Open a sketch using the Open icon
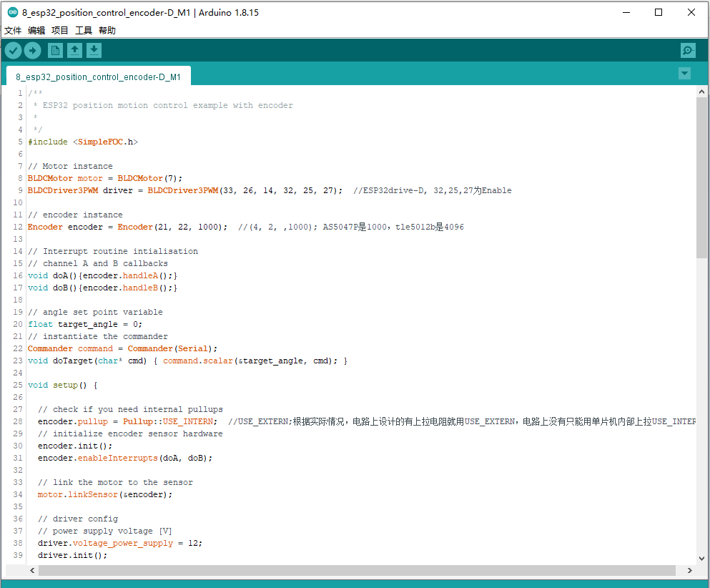The width and height of the screenshot is (710, 588). click(x=75, y=50)
